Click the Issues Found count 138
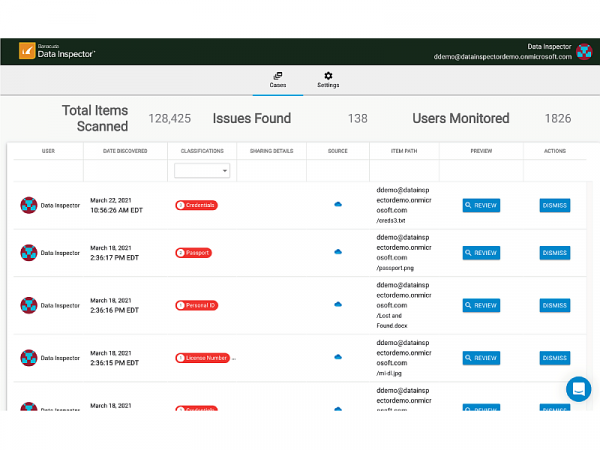 point(357,119)
